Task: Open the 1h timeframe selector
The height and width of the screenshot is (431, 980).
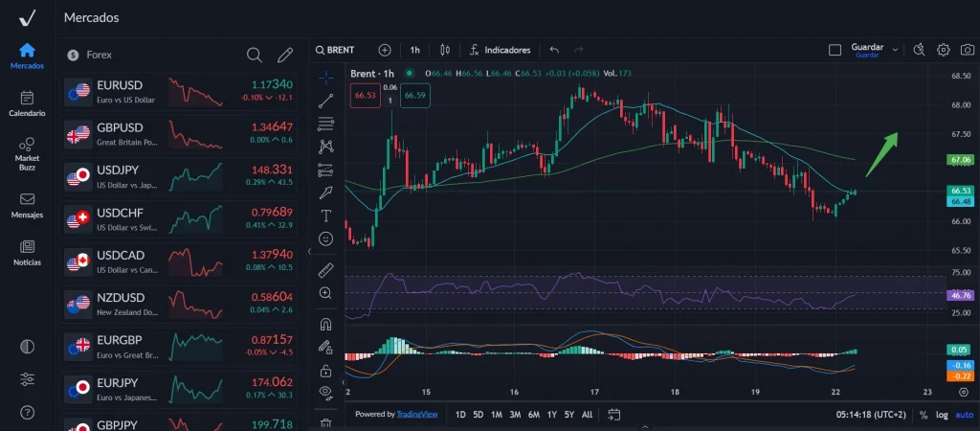Action: (414, 50)
